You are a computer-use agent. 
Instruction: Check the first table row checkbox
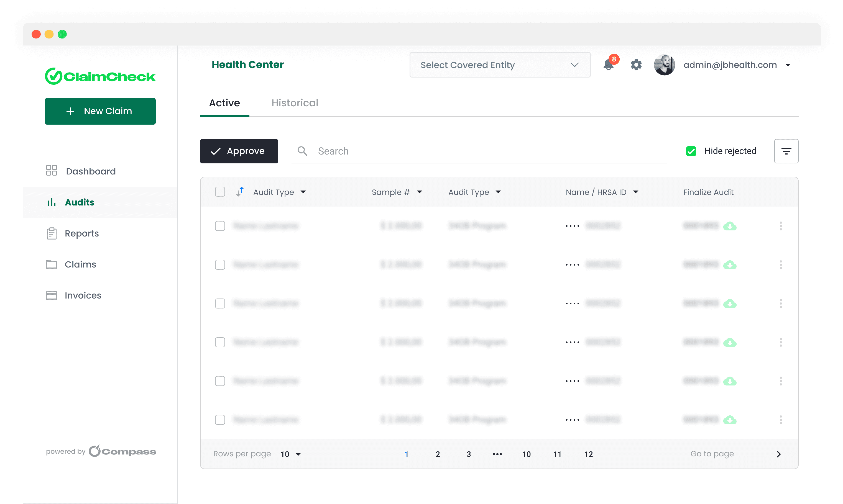click(x=220, y=226)
